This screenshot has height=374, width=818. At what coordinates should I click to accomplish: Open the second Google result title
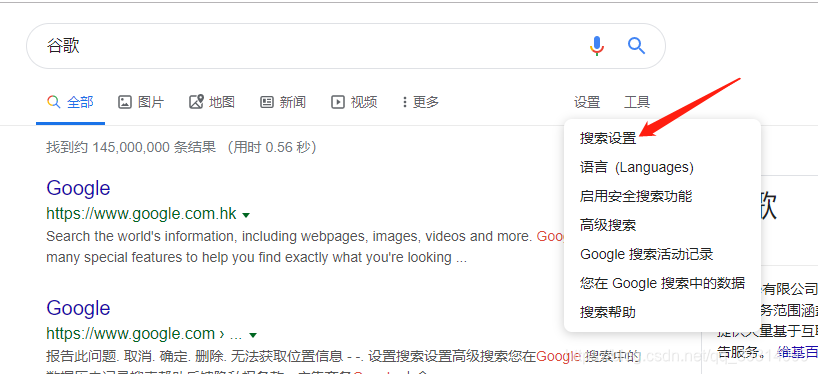coord(78,308)
